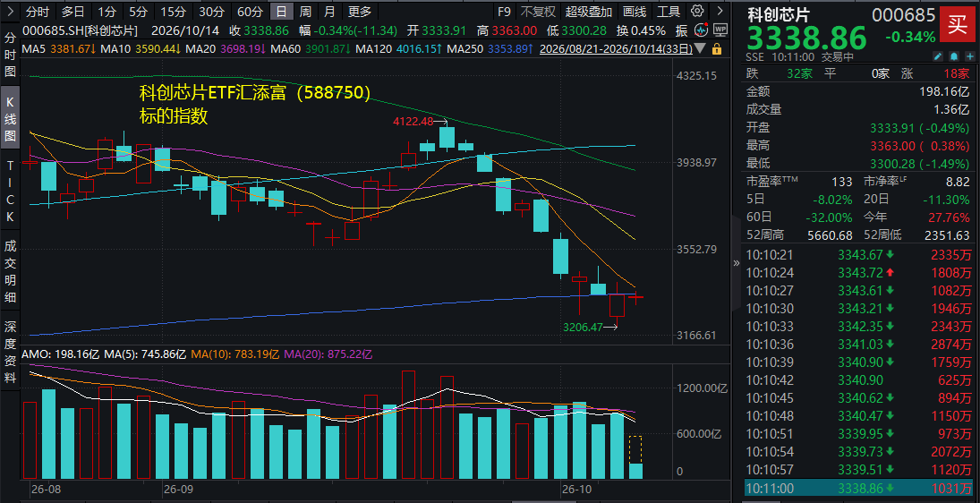Select the 60分 period
Image resolution: width=980 pixels, height=503 pixels.
tap(251, 12)
